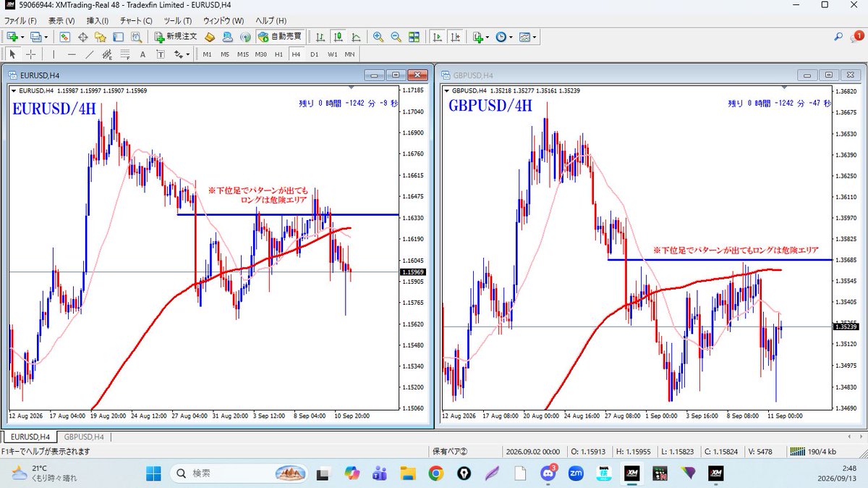Select the vertical line tool
This screenshot has width=868, height=488.
[54, 54]
